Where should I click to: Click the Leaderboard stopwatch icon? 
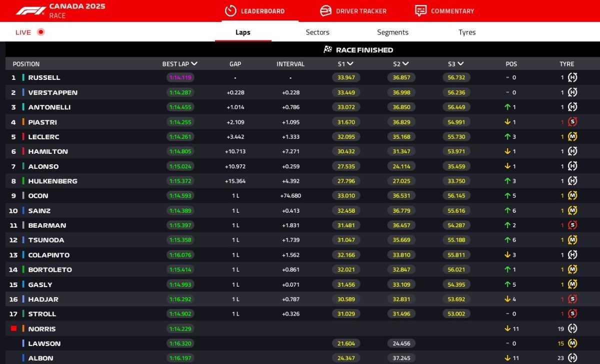click(x=230, y=10)
